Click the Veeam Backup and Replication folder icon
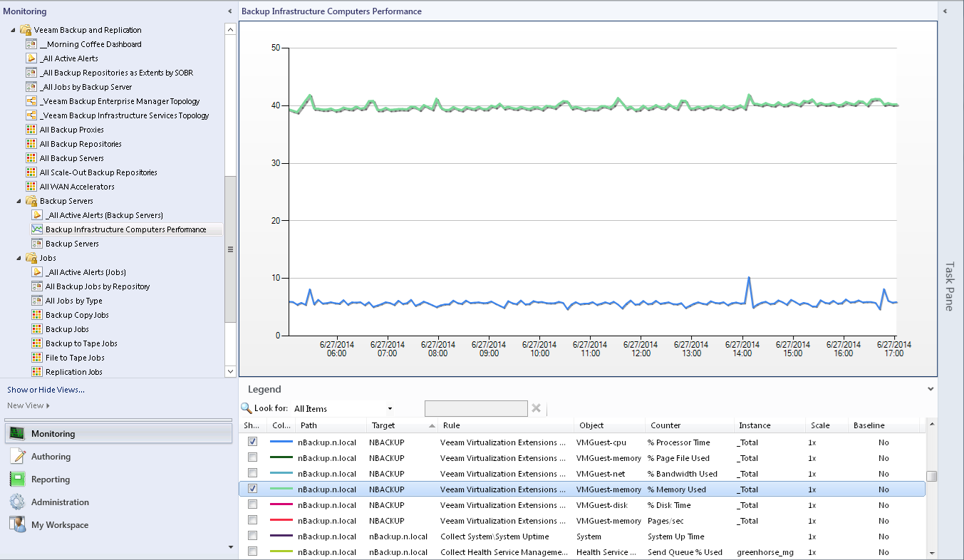 click(26, 30)
